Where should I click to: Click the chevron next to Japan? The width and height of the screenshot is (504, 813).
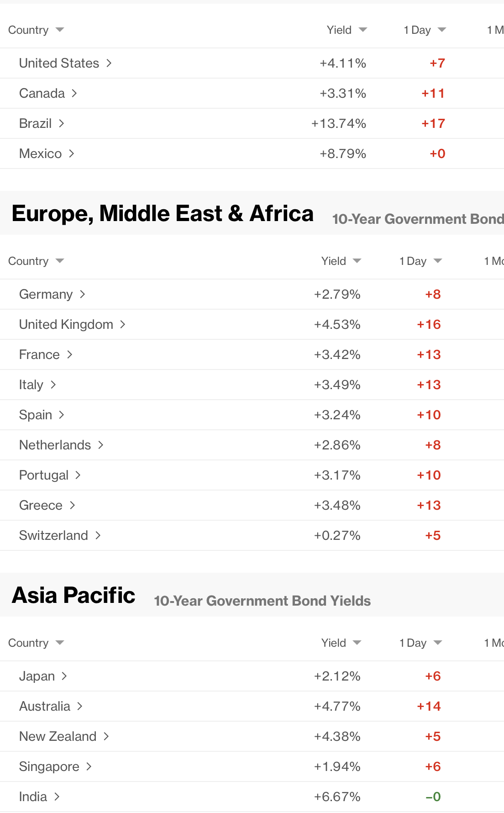64,676
